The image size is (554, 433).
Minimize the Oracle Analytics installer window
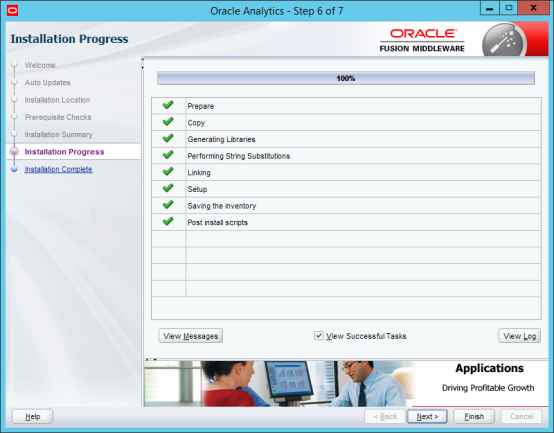point(489,8)
